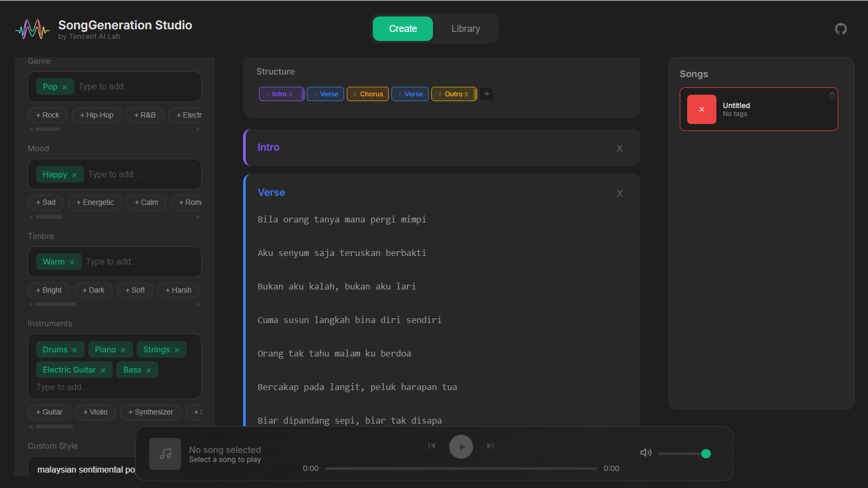Click the Intro section heading
The image size is (868, 488).
coord(268,147)
